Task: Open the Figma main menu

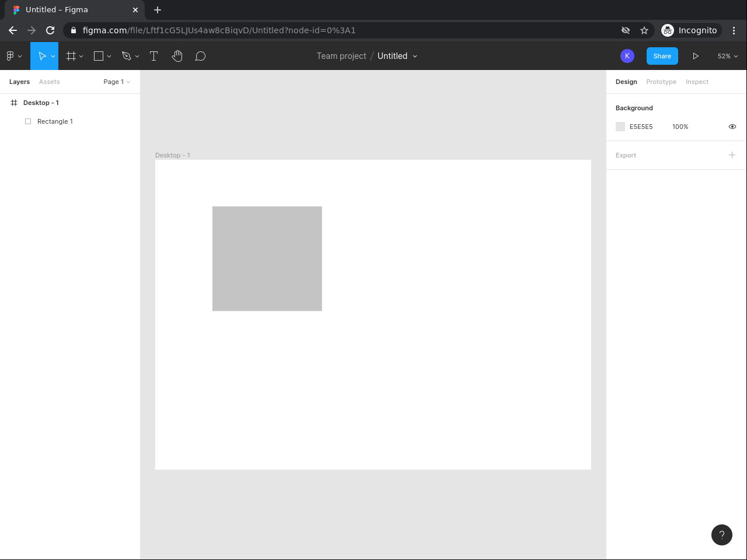Action: pyautogui.click(x=13, y=56)
